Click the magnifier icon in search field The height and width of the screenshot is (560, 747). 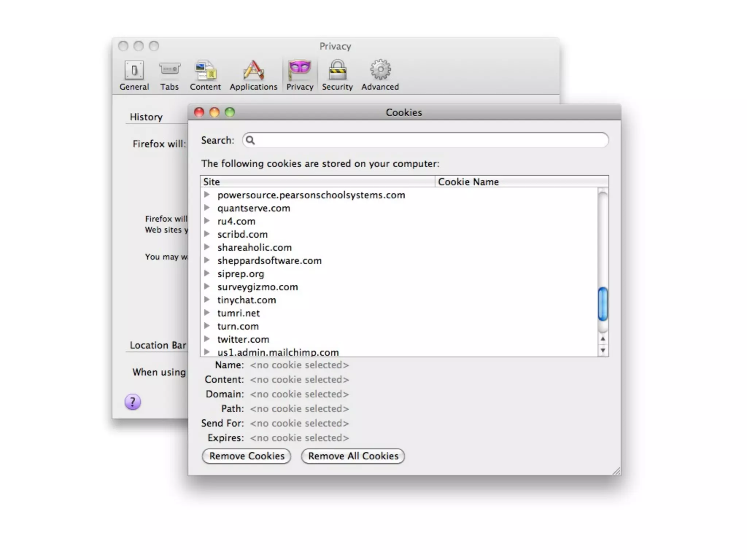click(250, 140)
